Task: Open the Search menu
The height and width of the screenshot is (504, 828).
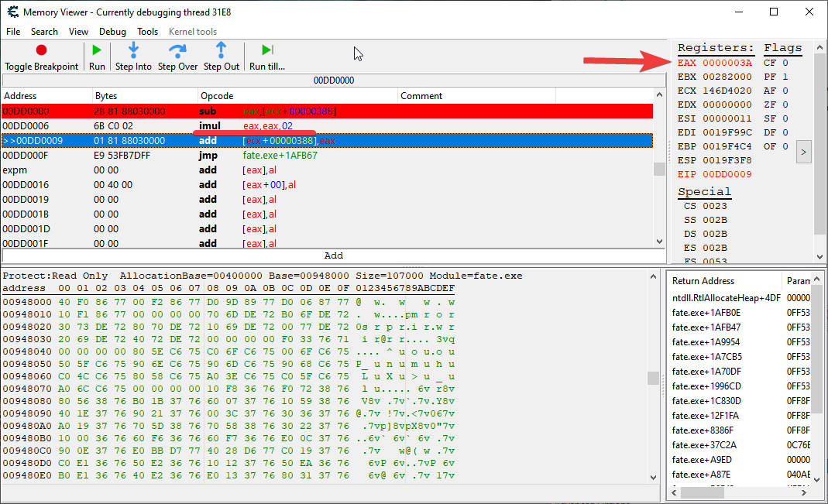Action: click(44, 32)
